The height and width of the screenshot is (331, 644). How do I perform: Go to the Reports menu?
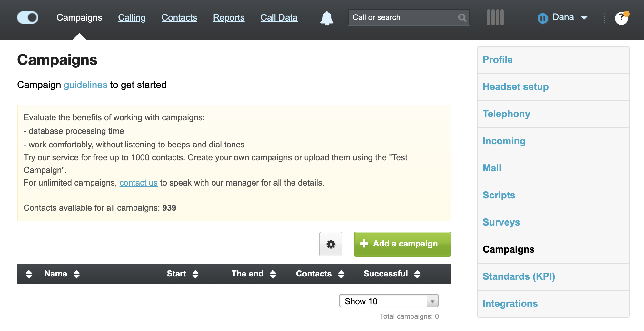point(229,18)
